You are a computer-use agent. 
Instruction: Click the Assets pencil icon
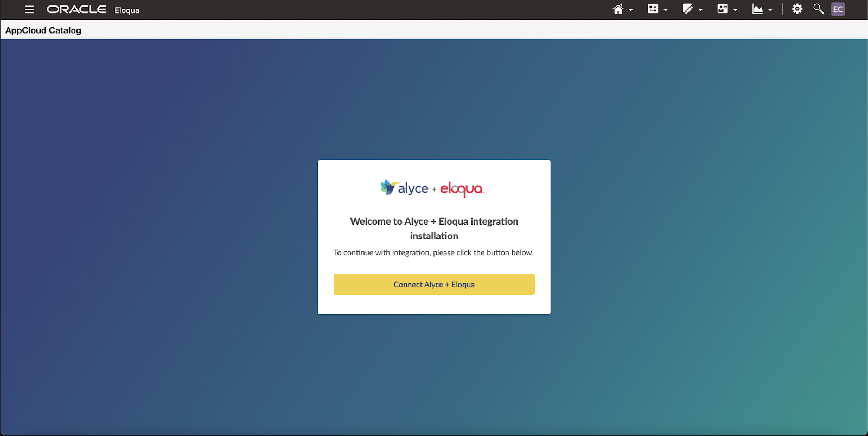pos(688,9)
